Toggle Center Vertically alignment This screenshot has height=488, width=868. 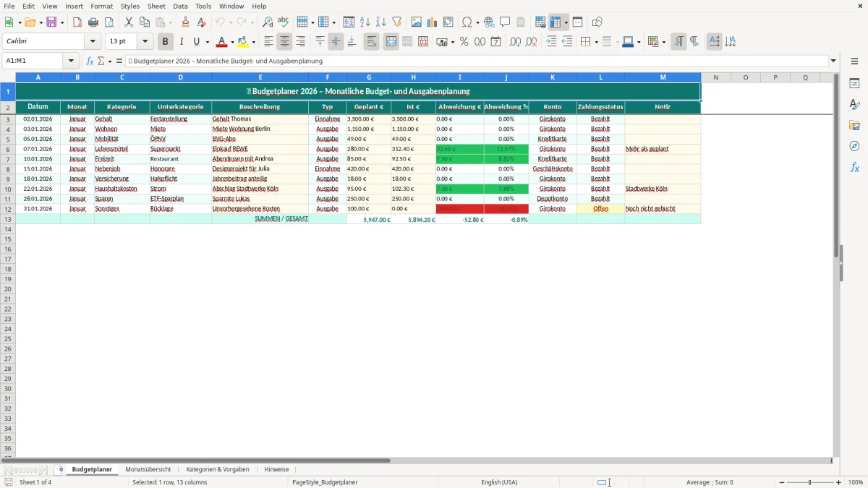click(336, 42)
